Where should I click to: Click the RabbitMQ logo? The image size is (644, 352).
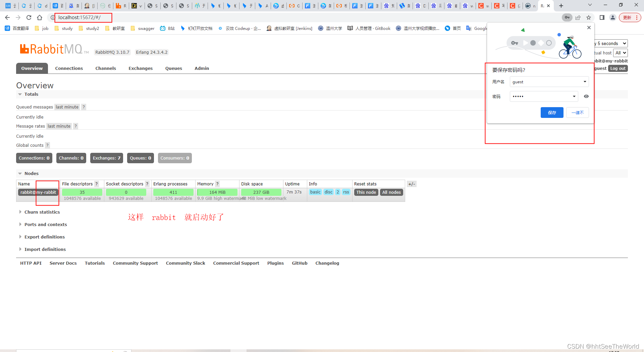54,49
